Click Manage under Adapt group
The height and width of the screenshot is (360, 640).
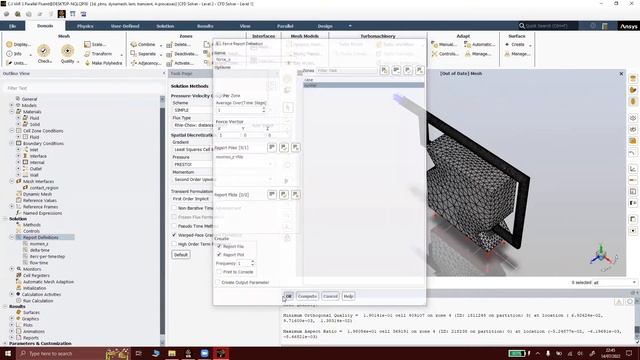[x=478, y=53]
